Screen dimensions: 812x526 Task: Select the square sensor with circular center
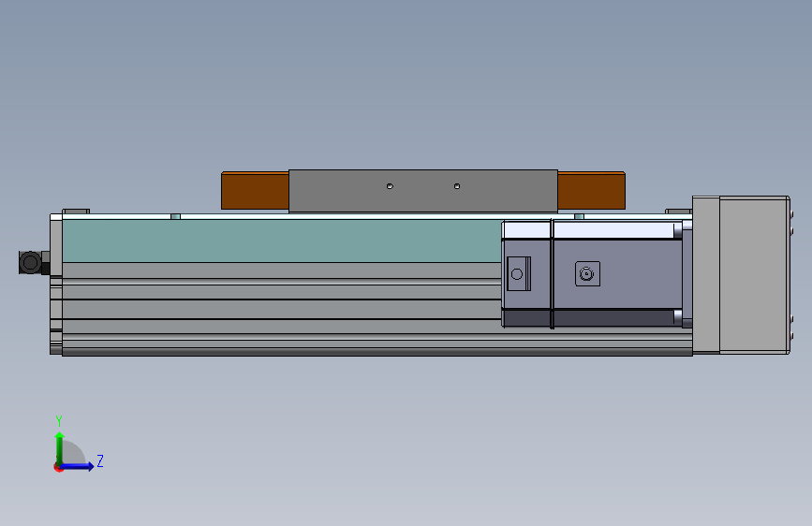[587, 274]
